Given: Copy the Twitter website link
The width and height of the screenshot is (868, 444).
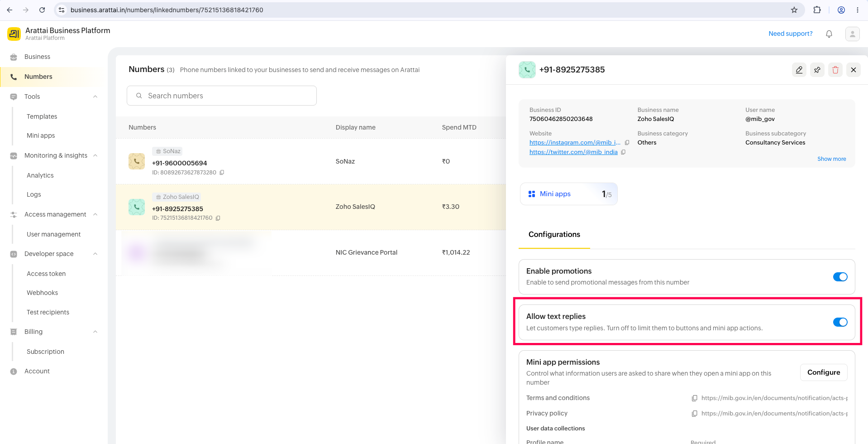Looking at the screenshot, I should coord(624,152).
